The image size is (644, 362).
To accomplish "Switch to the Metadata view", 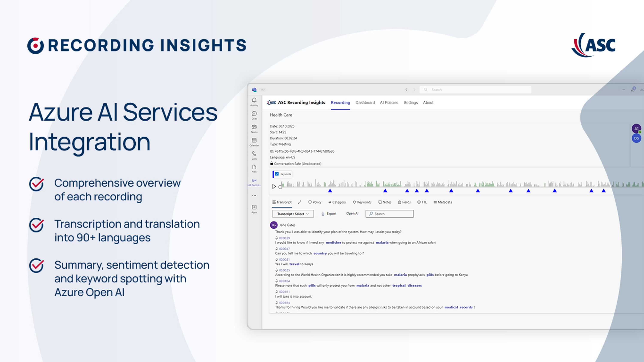I will [443, 202].
